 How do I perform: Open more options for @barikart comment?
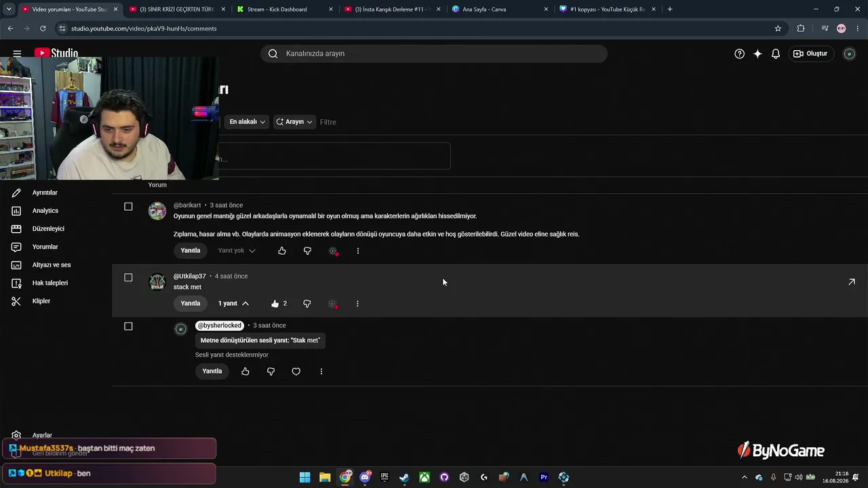pos(358,251)
